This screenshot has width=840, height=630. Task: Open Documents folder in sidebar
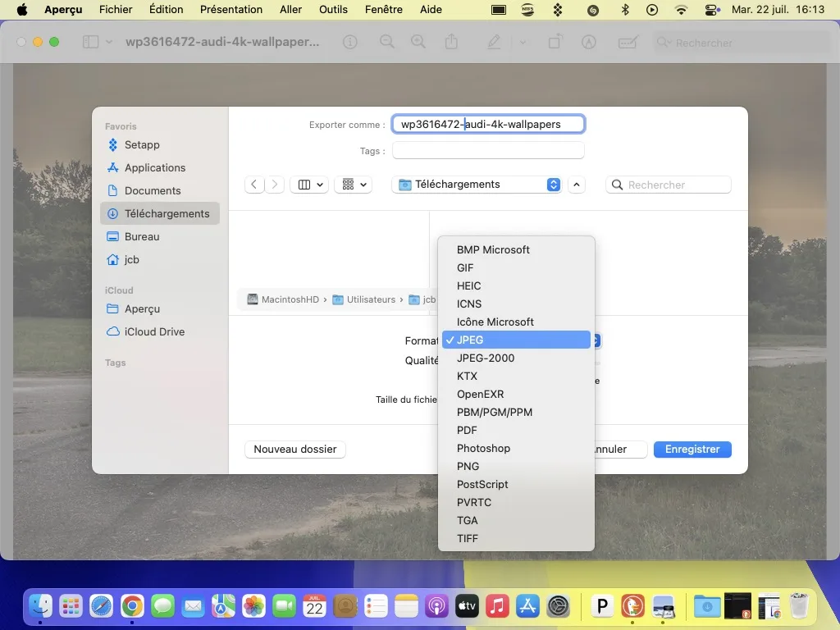click(x=160, y=190)
